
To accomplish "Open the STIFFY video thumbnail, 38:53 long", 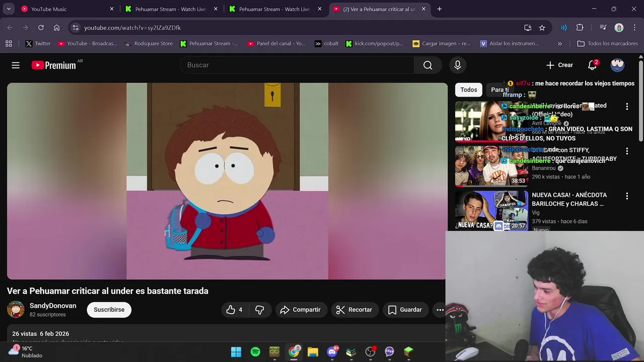I will tap(492, 166).
